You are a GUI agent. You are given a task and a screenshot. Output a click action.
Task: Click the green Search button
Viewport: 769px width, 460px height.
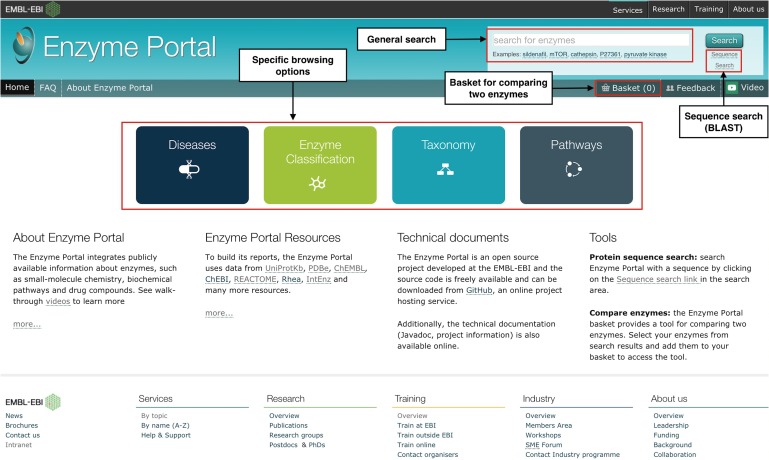point(724,40)
